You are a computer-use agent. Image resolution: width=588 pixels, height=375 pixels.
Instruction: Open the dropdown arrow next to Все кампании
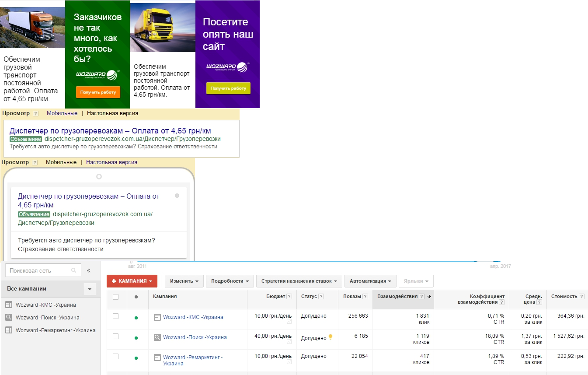(90, 289)
